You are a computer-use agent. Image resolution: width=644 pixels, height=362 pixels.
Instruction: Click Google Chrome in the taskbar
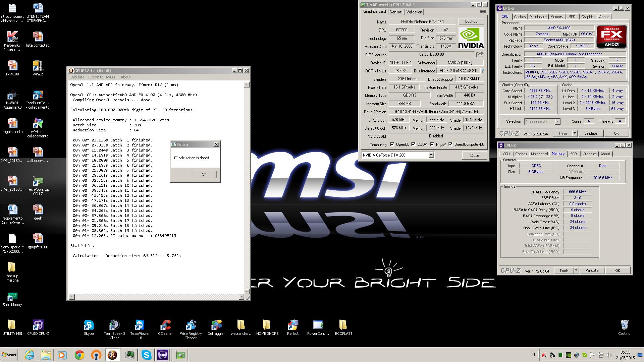click(79, 355)
